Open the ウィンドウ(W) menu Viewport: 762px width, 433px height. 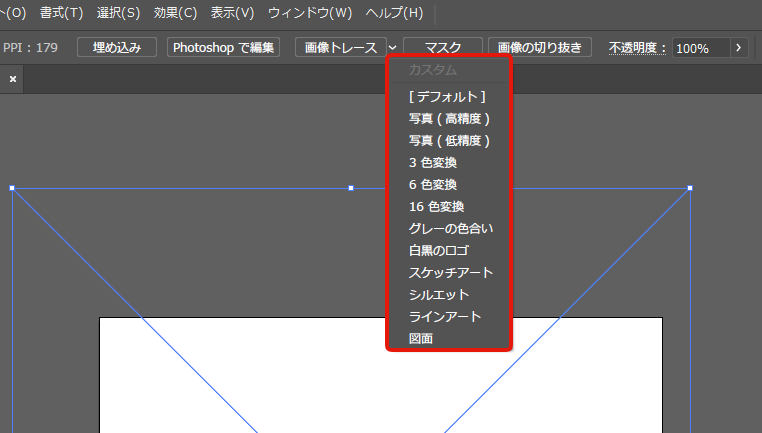point(311,14)
